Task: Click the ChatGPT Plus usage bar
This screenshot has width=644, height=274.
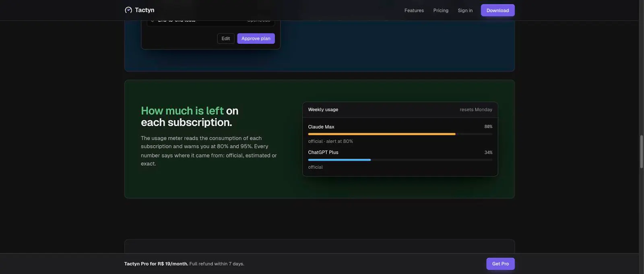Action: (x=400, y=160)
